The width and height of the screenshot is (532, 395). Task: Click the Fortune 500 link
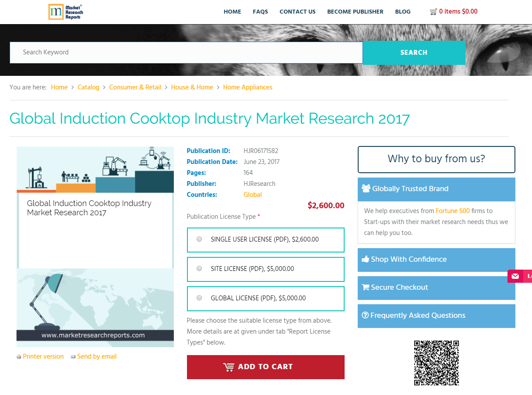[x=453, y=211]
